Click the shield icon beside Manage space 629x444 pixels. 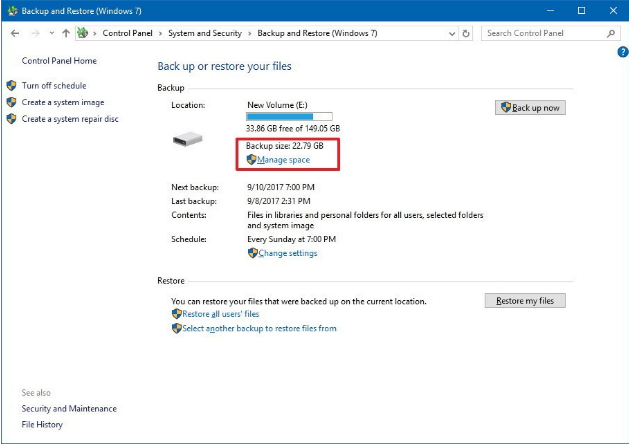pyautogui.click(x=252, y=160)
